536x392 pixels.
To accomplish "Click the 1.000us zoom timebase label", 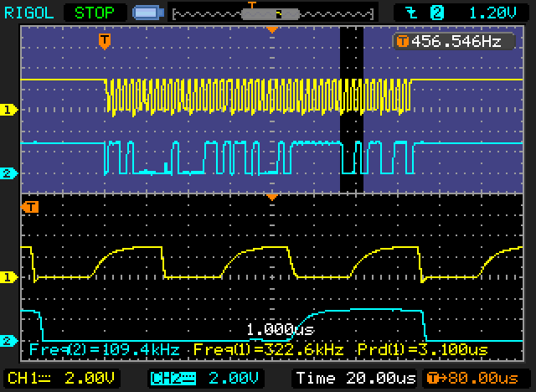I will (x=280, y=329).
